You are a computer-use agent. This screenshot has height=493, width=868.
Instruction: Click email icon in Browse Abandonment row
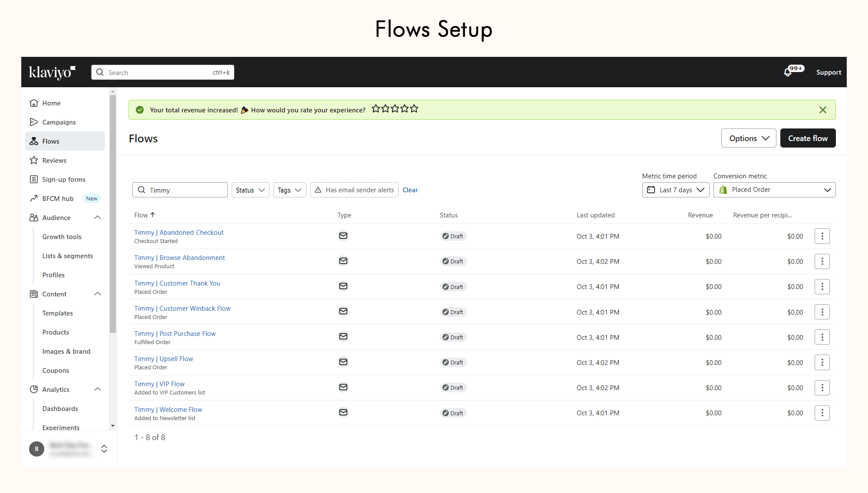pos(343,261)
